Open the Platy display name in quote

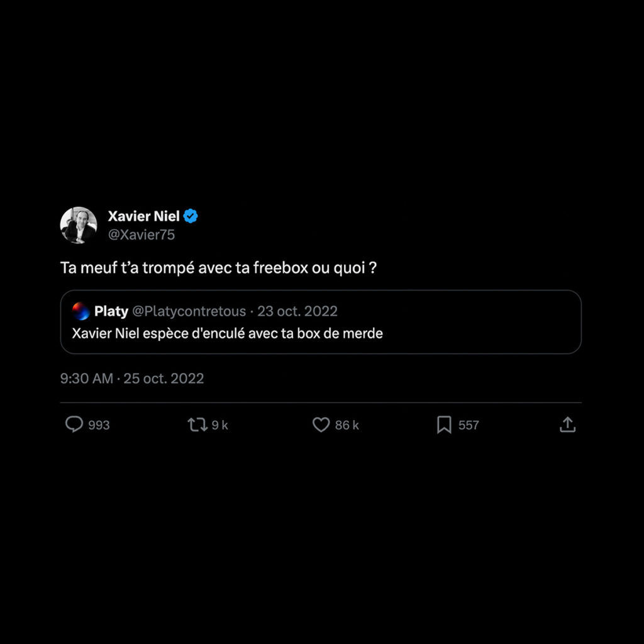tap(111, 311)
